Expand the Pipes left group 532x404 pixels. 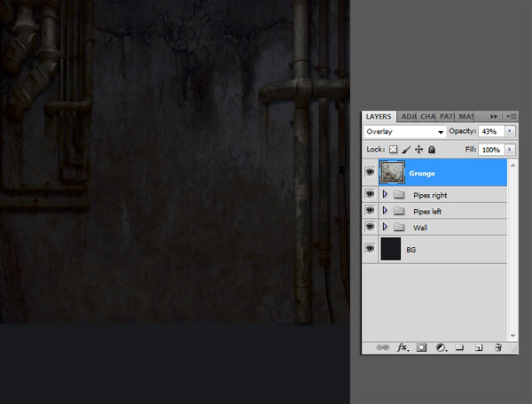coord(385,211)
